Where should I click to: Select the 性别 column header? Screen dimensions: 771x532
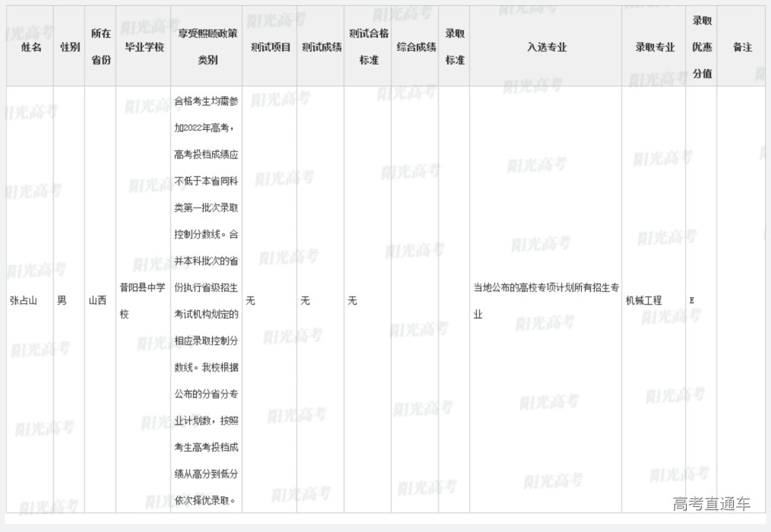pyautogui.click(x=69, y=47)
